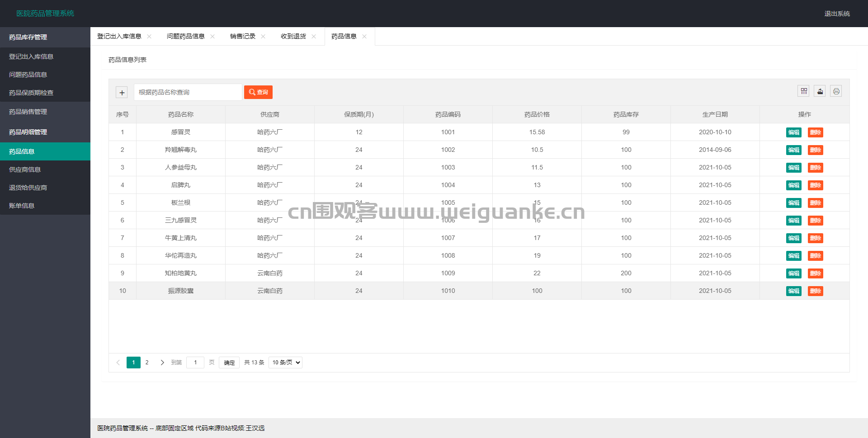
Task: Click 编辑 for 感冒灵 row
Action: pos(793,132)
